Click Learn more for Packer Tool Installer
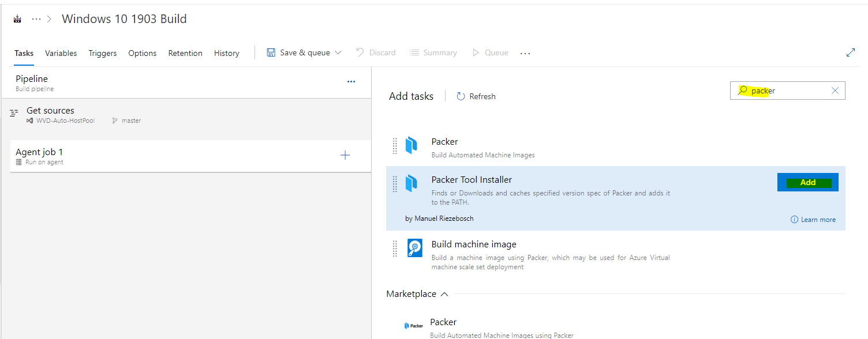 pyautogui.click(x=813, y=219)
